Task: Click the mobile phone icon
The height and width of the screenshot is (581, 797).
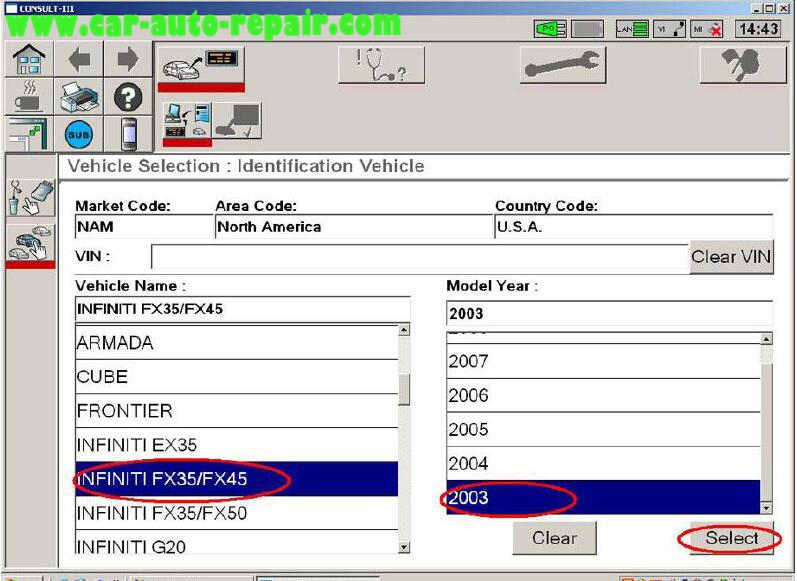Action: click(x=129, y=134)
